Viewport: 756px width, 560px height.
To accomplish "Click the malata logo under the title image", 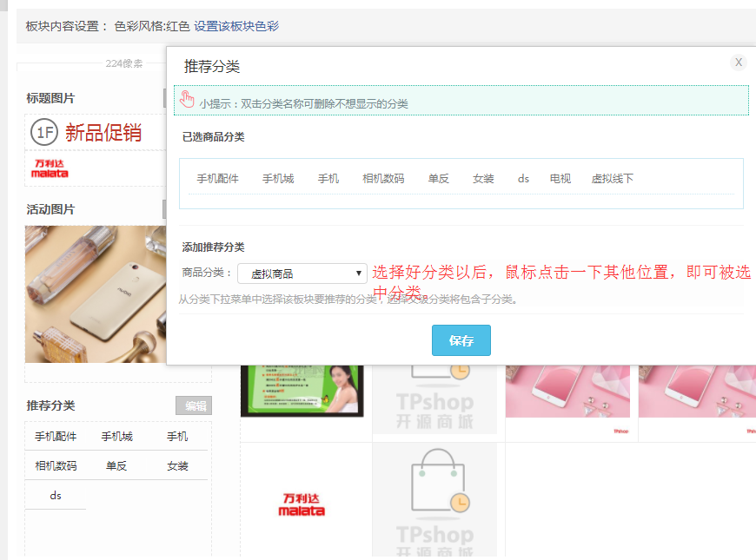I will pyautogui.click(x=50, y=168).
